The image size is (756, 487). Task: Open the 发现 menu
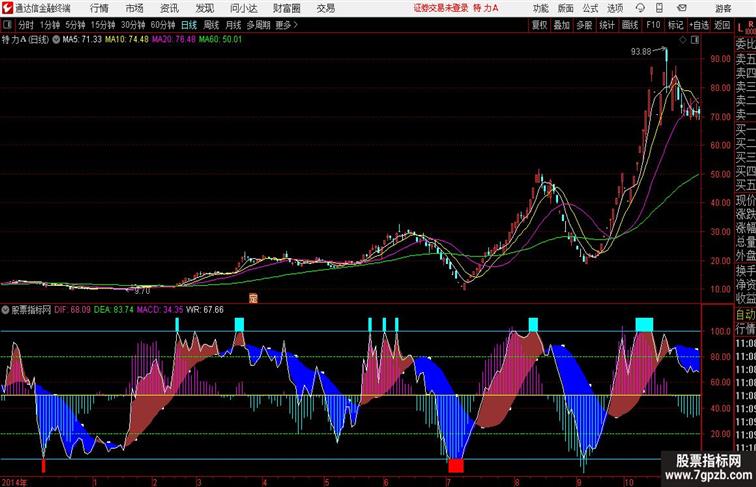tap(204, 8)
